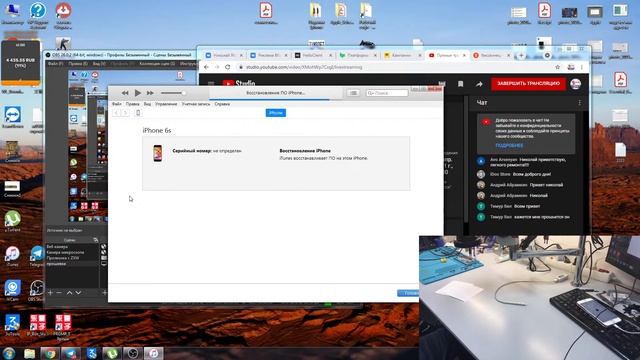Adjust the iTunes volume slider
The height and width of the screenshot is (360, 640).
173,93
